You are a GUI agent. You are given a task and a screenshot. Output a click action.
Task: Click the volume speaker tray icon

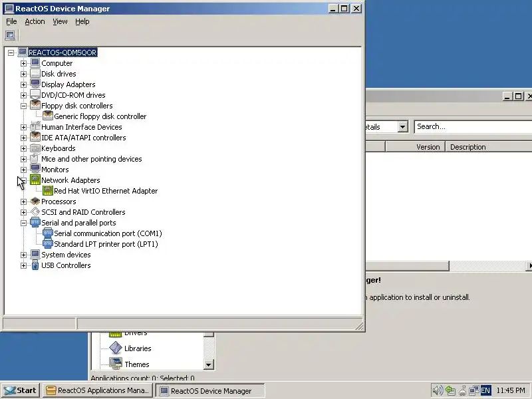click(x=438, y=390)
